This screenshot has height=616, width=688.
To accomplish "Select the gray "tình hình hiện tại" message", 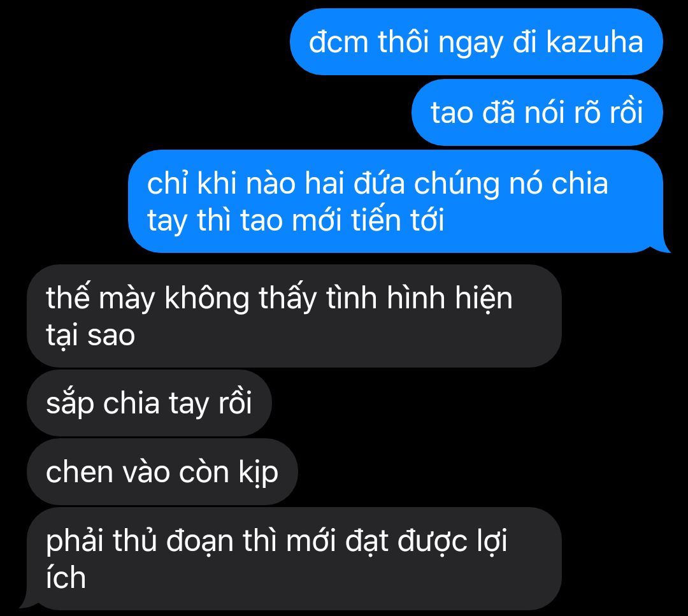I will pyautogui.click(x=294, y=316).
